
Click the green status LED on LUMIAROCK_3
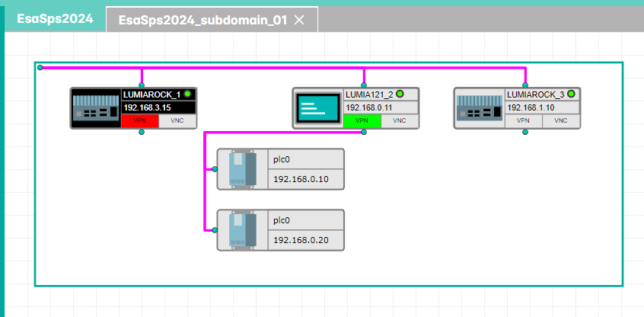tap(571, 94)
